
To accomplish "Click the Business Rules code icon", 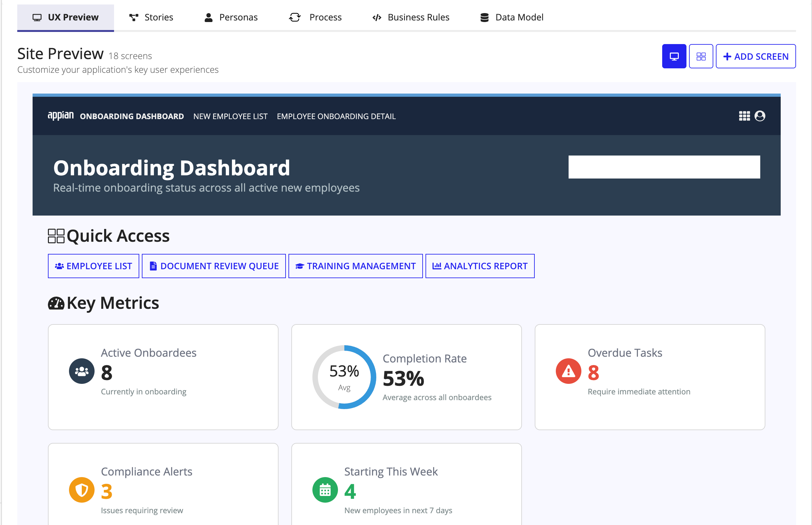I will tap(377, 17).
